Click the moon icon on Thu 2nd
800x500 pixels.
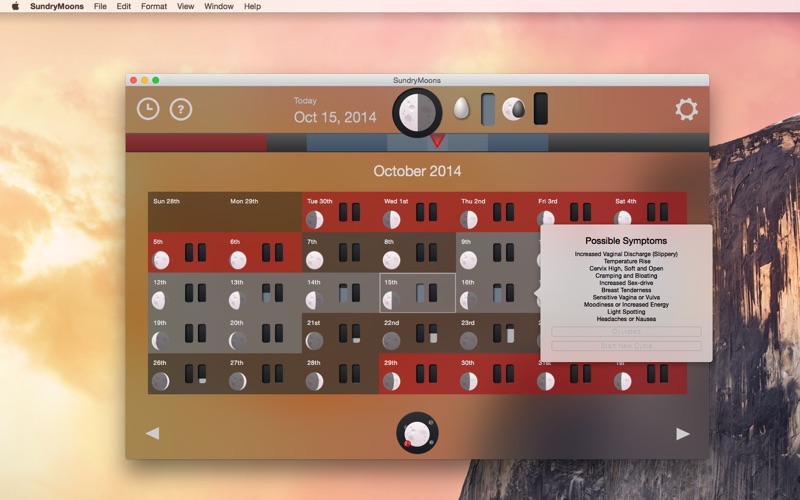pyautogui.click(x=469, y=220)
